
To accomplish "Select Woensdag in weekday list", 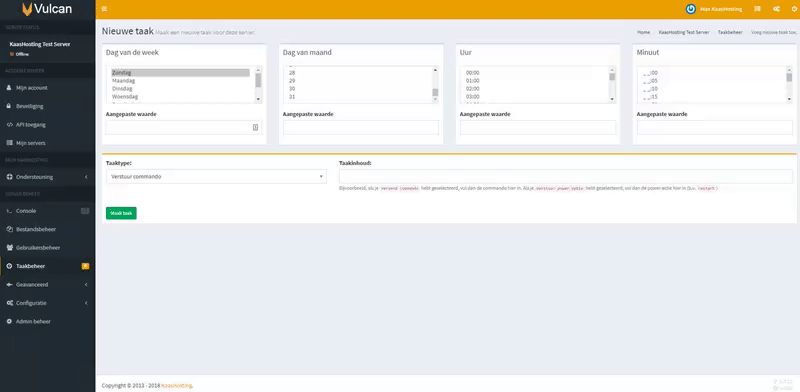I will click(x=180, y=96).
